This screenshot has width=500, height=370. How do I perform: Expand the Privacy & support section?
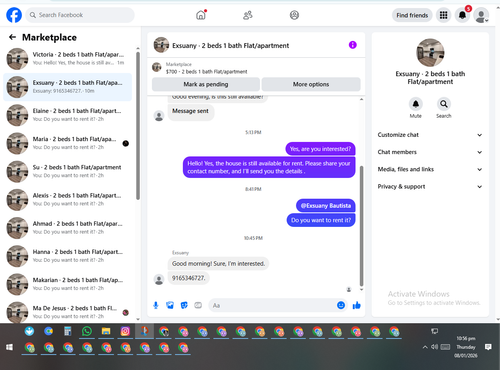(430, 187)
